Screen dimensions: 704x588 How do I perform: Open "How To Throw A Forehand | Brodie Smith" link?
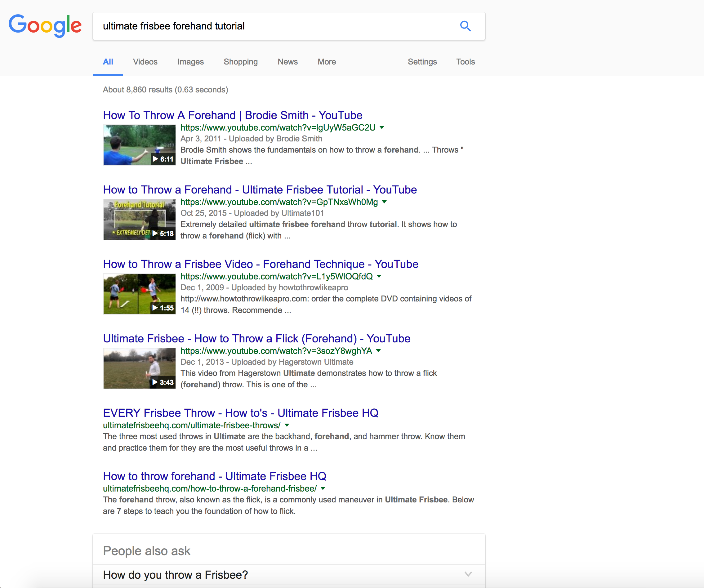[232, 115]
